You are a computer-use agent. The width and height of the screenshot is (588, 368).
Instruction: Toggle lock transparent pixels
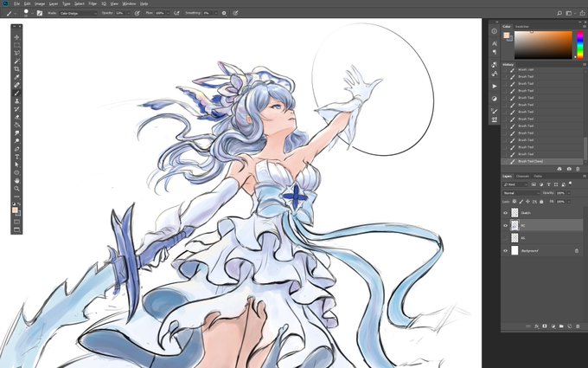pyautogui.click(x=514, y=202)
